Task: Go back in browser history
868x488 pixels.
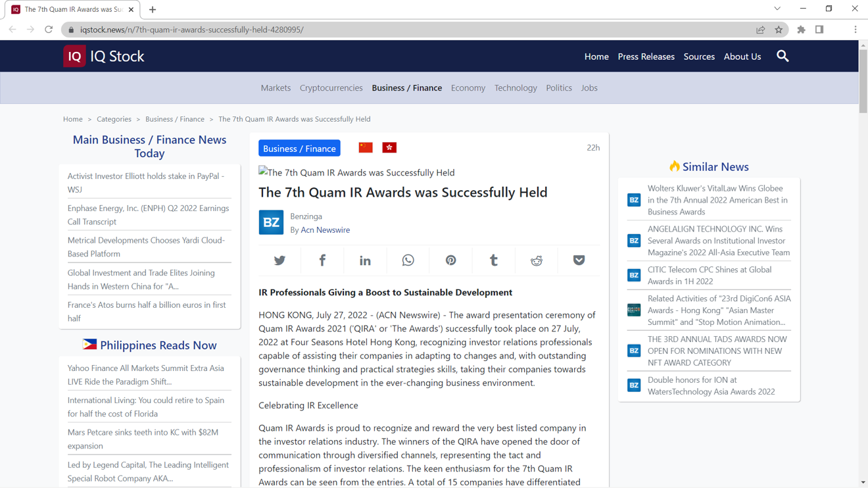Action: pos(12,30)
